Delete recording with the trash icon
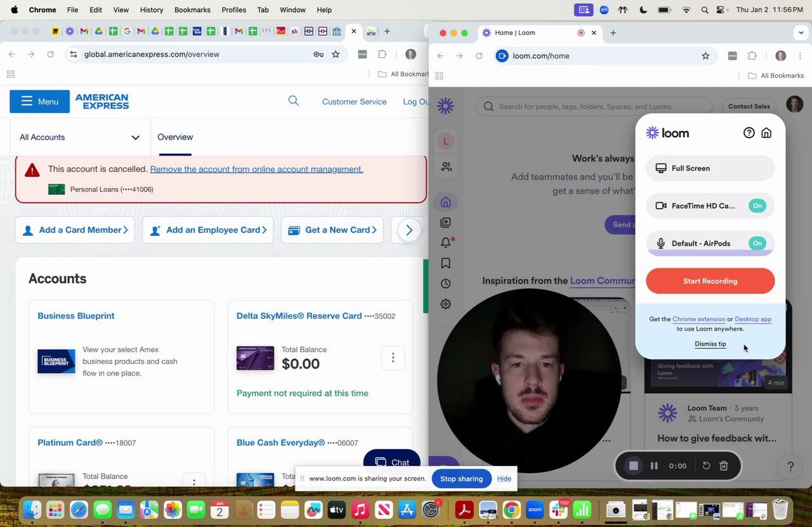Viewport: 812px width, 527px height. coord(724,465)
